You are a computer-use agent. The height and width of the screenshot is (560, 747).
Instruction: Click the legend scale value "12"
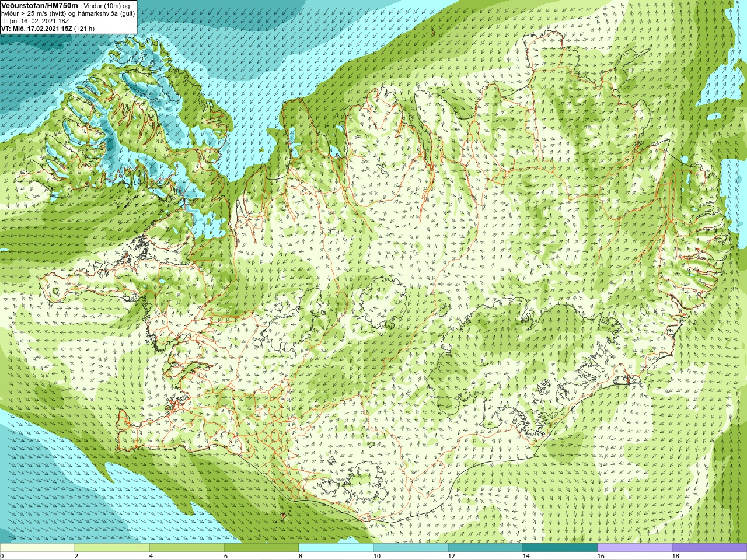point(451,556)
